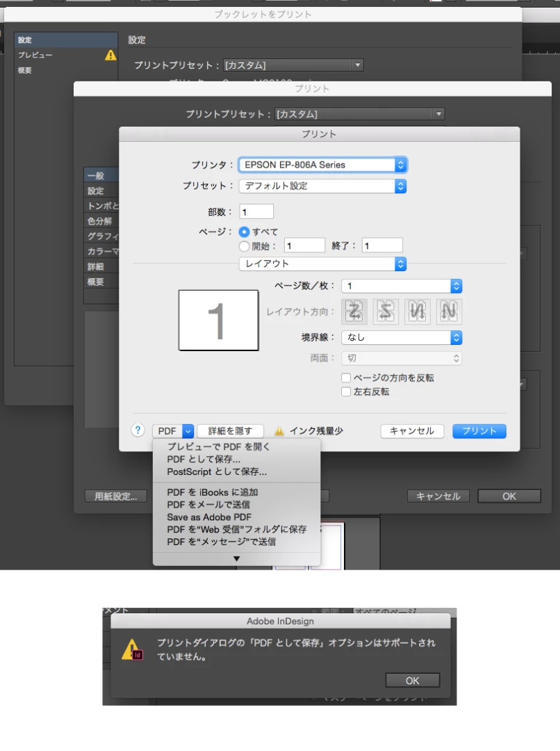Screen dimensions: 560x751
Task: Select the fourth layout direction icon
Action: [449, 312]
